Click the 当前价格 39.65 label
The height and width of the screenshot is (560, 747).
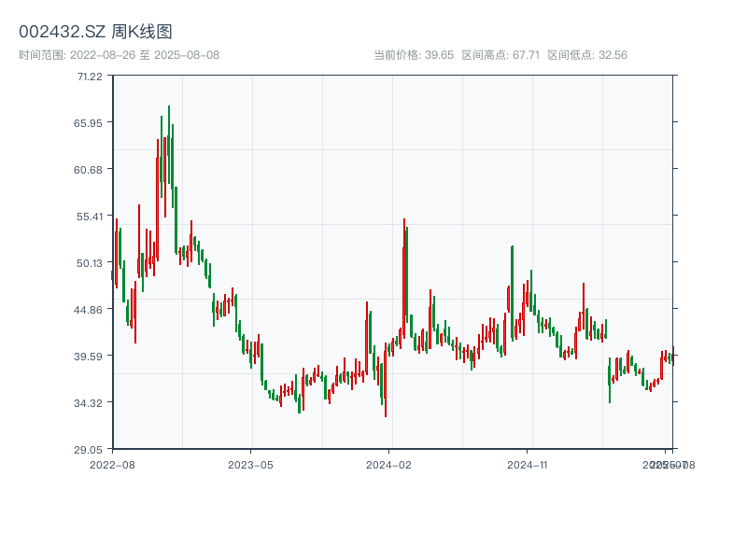413,55
